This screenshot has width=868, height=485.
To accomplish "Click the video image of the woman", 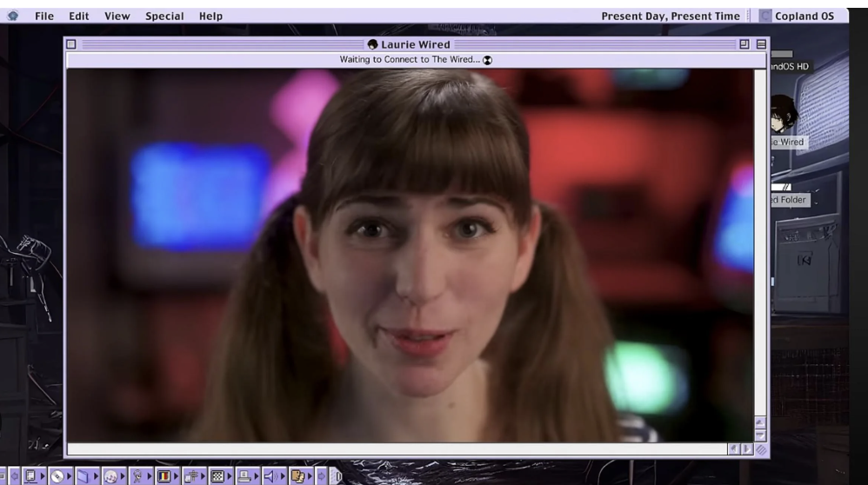I will click(410, 255).
